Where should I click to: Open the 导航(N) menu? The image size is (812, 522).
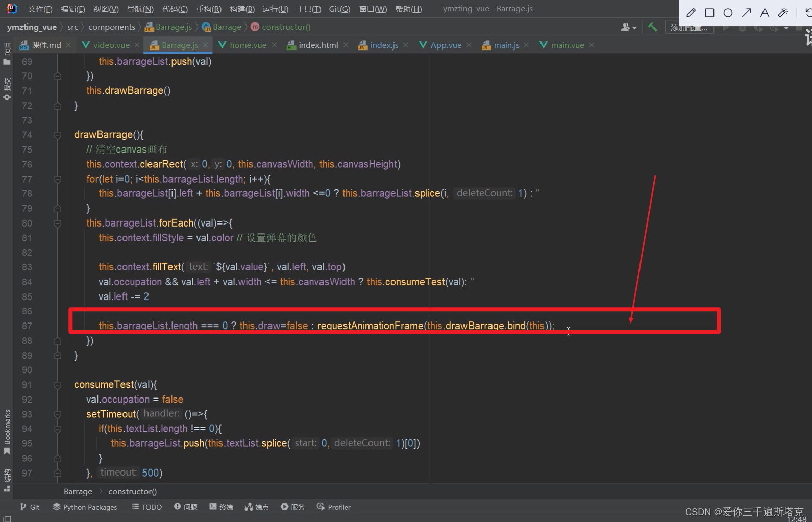click(x=140, y=9)
